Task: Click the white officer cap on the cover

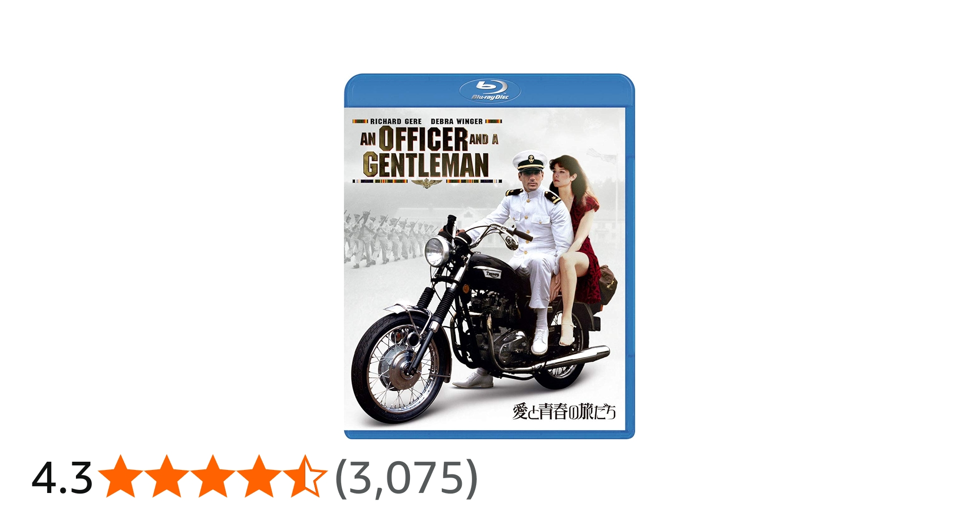Action: coord(531,161)
